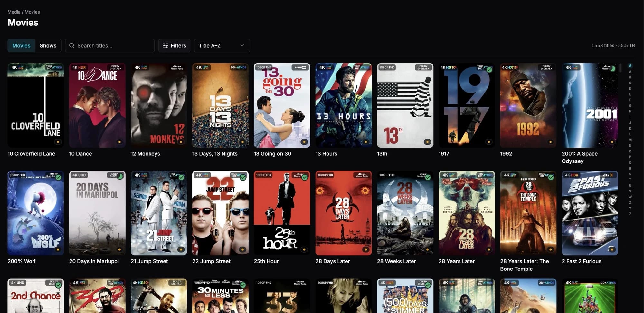Screen dimensions: 644x313
Task: Click the 1558 titles · 55.5 TB summary text
Action: tap(613, 45)
